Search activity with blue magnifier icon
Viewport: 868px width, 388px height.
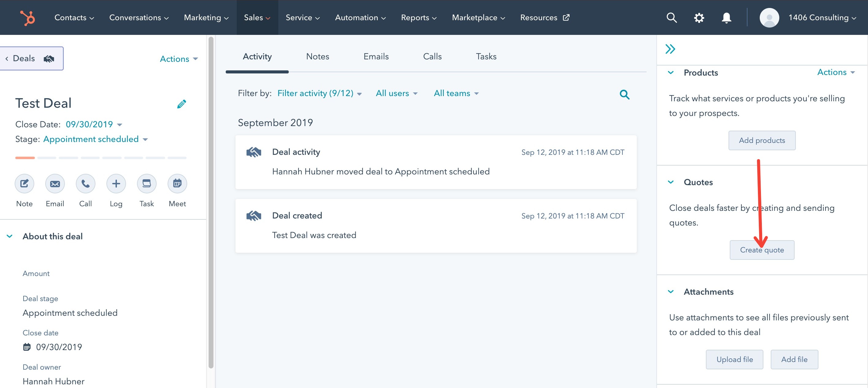click(x=624, y=94)
